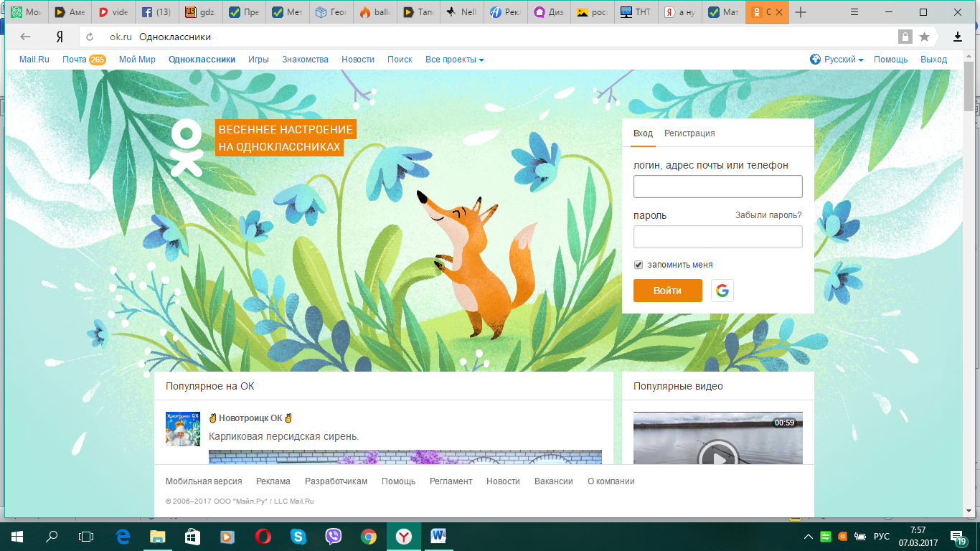
Task: Open Windows Store from the taskbar
Action: coord(192,536)
